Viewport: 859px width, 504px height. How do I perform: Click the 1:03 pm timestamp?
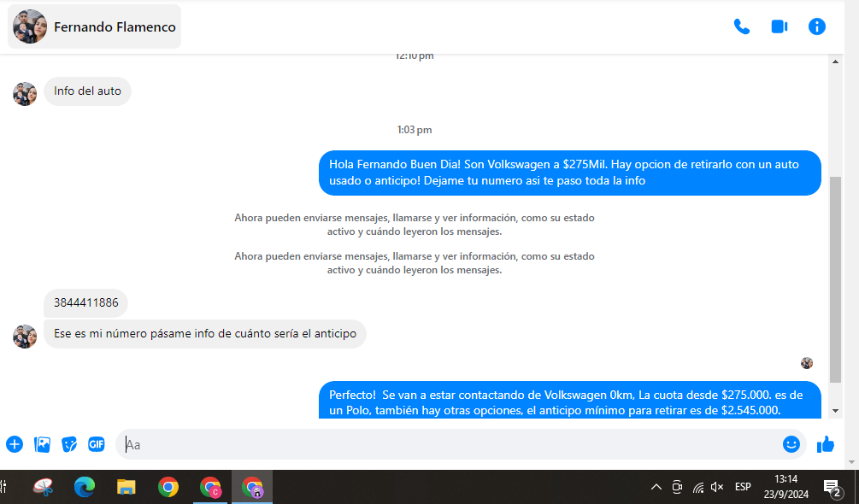415,130
